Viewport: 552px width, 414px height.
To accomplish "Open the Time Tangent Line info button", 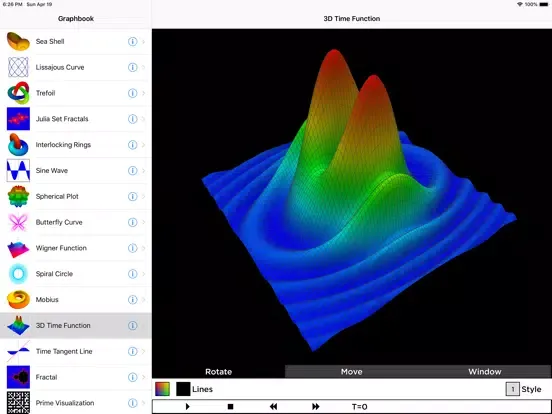I will click(132, 351).
